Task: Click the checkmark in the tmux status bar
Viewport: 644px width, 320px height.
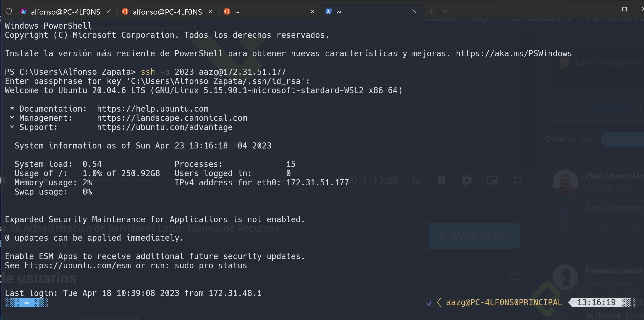Action: click(x=429, y=303)
